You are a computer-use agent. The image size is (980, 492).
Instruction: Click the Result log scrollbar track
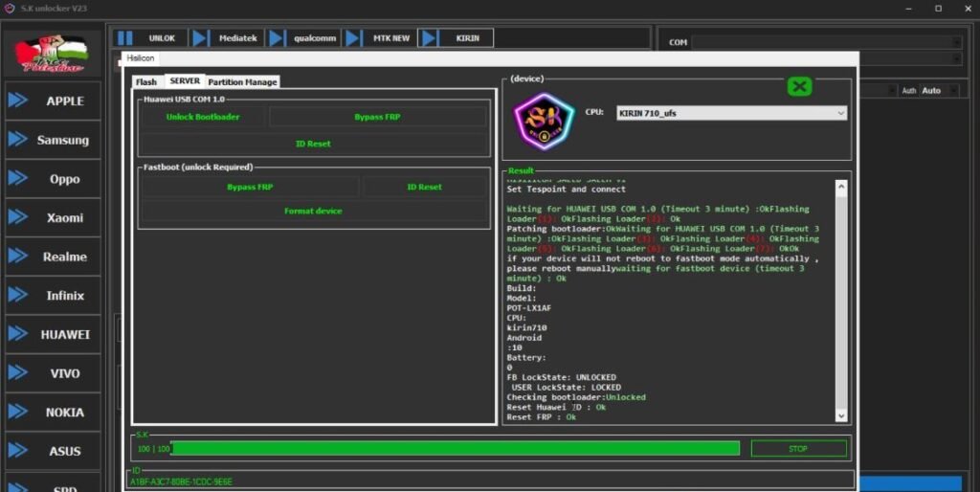840,300
